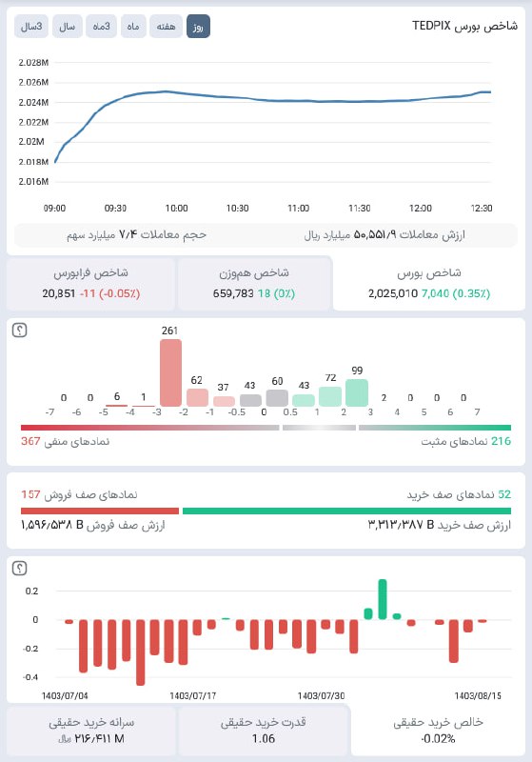Screen dimensions: 532x762
Task: Select the خالص خرید حقیقی tab
Action: [438, 730]
